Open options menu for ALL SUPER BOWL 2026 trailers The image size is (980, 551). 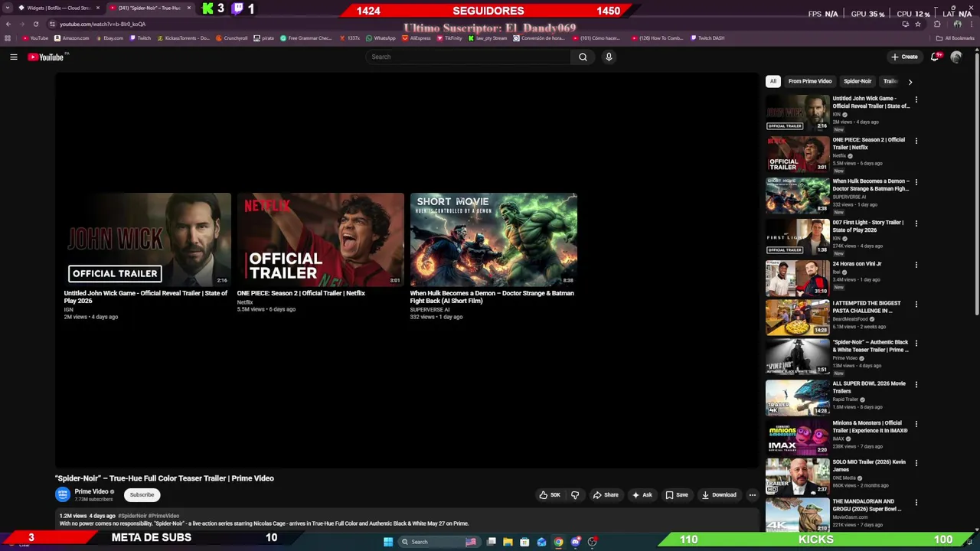(x=916, y=384)
